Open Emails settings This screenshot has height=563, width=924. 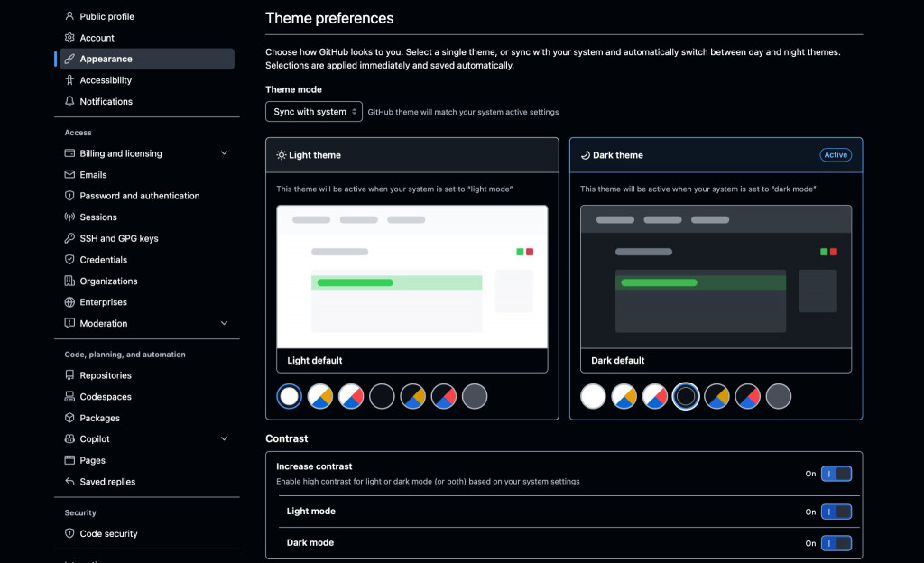coord(147,175)
